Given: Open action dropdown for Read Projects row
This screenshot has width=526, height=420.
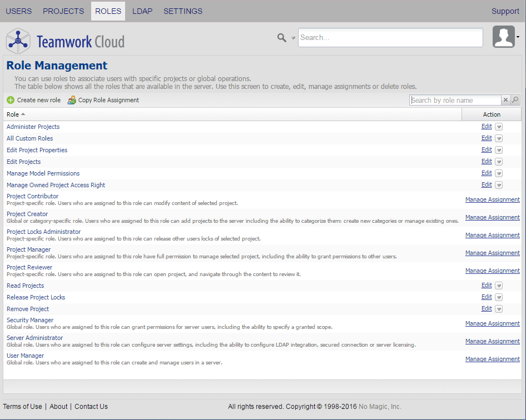Looking at the screenshot, I should pos(499,286).
